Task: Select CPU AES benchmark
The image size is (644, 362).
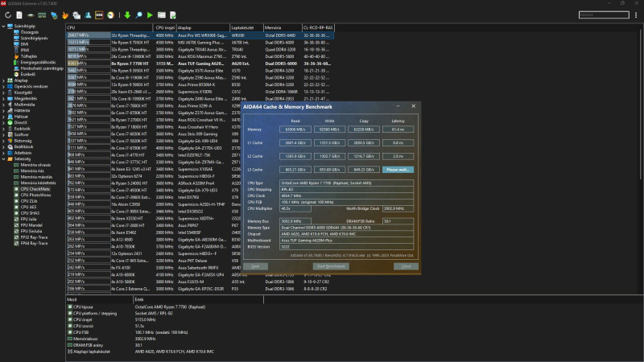Action: point(28,208)
